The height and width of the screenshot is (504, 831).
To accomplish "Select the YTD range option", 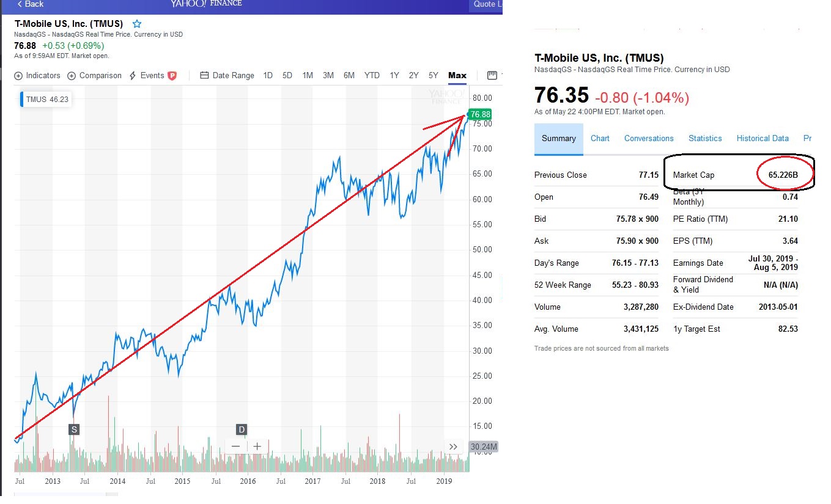I will coord(372,76).
